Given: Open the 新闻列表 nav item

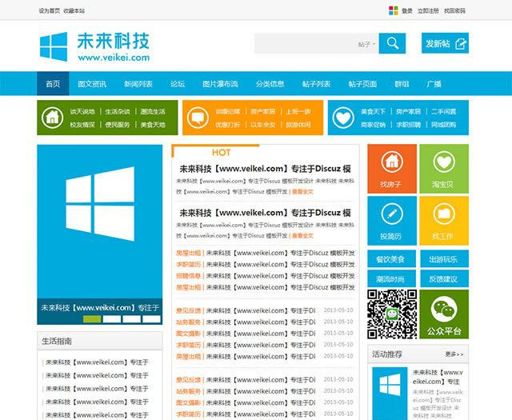Looking at the screenshot, I should 138,84.
